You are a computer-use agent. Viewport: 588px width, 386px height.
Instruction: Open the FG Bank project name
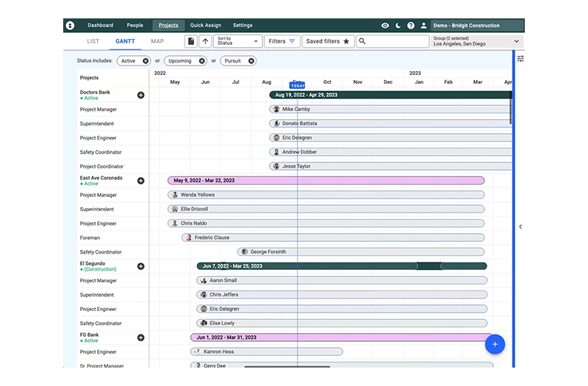click(x=89, y=335)
